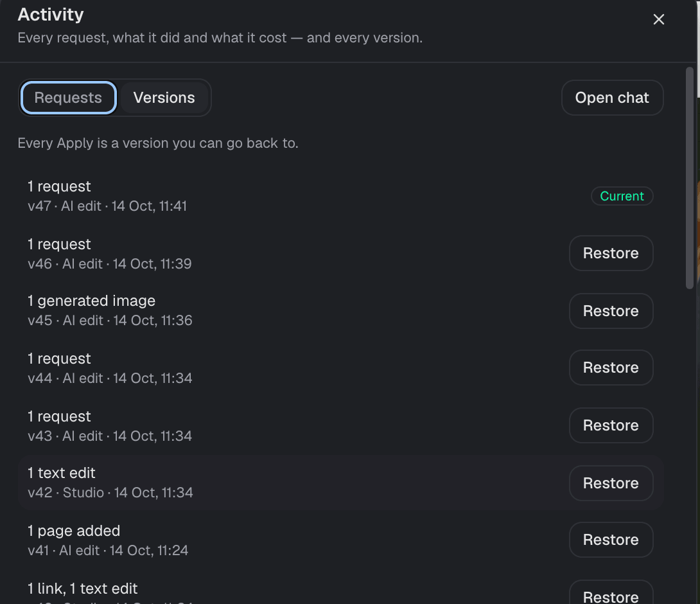This screenshot has height=604, width=700.
Task: Restore version v46
Action: [611, 253]
